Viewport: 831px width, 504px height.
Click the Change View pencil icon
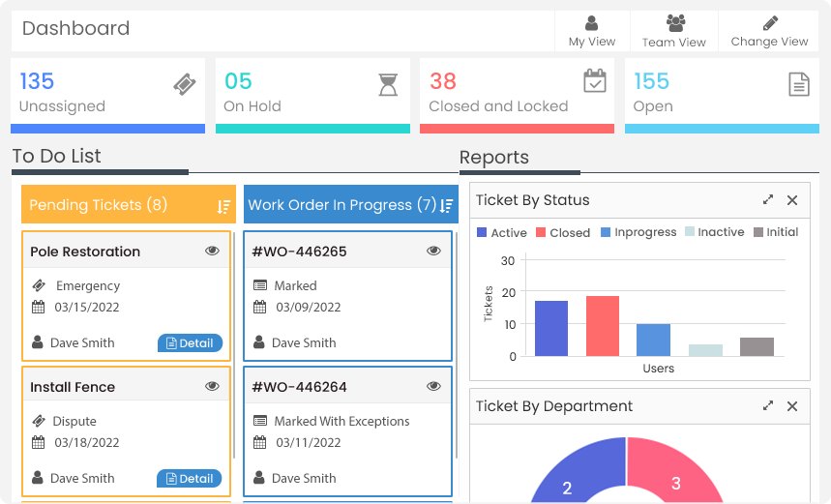tap(770, 23)
